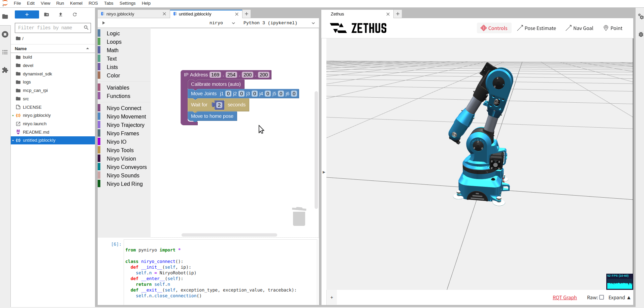
Task: Add new tab next to Zethus tab
Action: coord(398,14)
